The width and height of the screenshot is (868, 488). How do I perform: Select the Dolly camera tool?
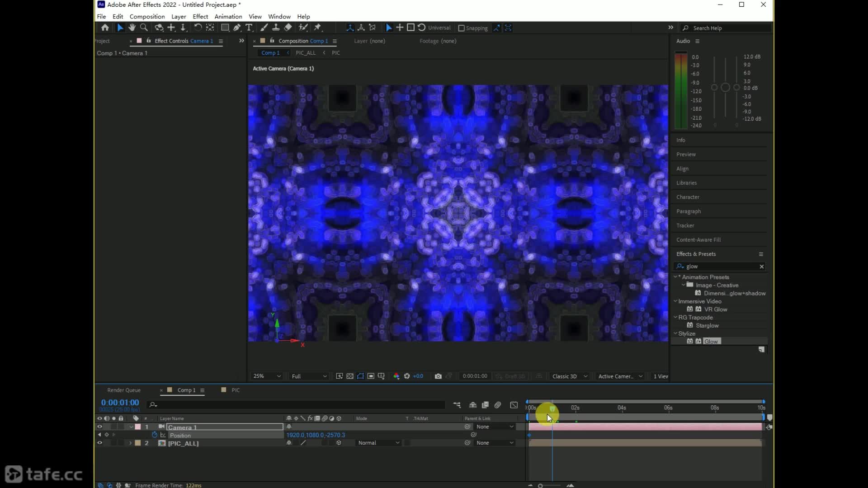(183, 28)
